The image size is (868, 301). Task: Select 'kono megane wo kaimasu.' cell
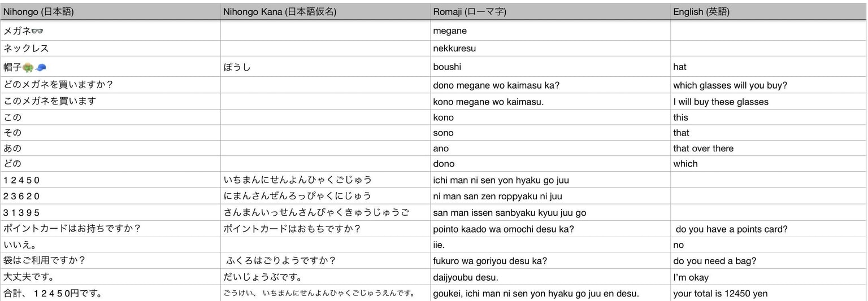click(x=550, y=101)
